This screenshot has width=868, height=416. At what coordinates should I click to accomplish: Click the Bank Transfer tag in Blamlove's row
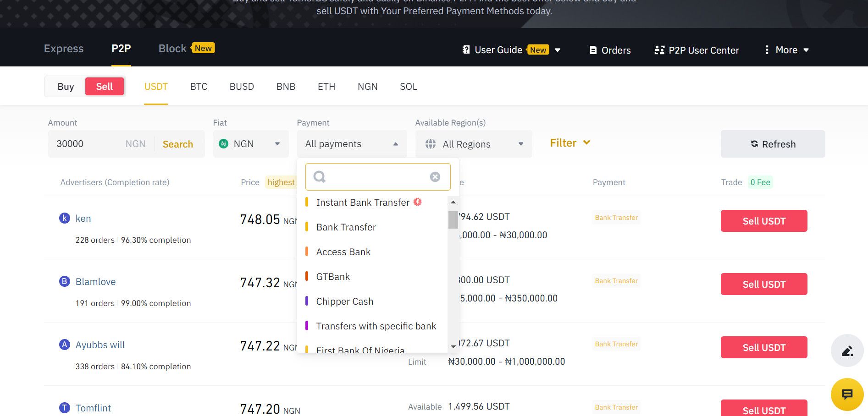click(616, 281)
